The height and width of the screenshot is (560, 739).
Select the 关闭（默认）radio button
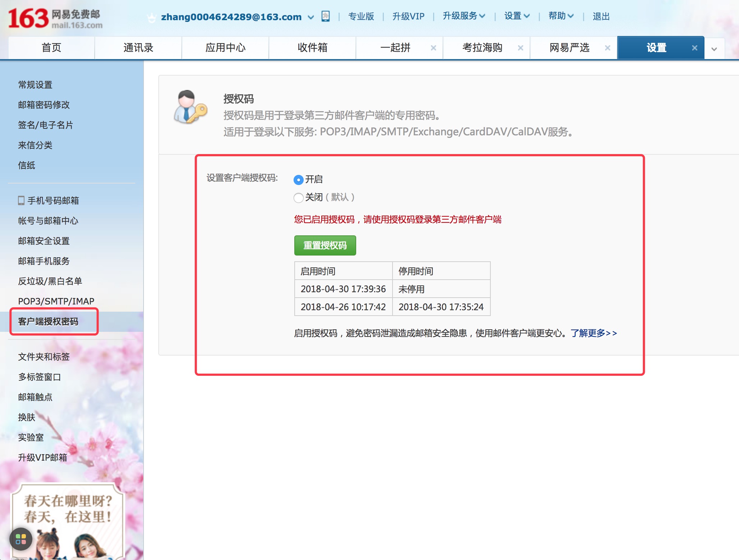coord(298,198)
